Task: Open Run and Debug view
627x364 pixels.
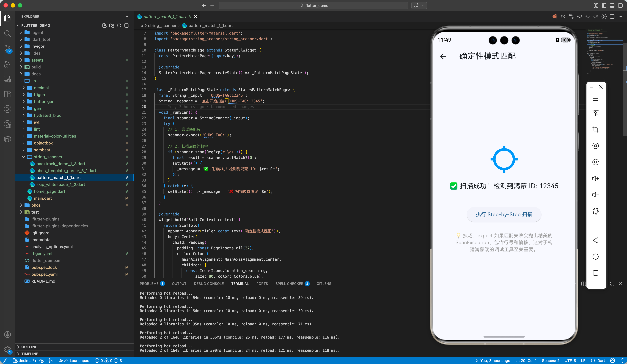Action: pyautogui.click(x=8, y=64)
